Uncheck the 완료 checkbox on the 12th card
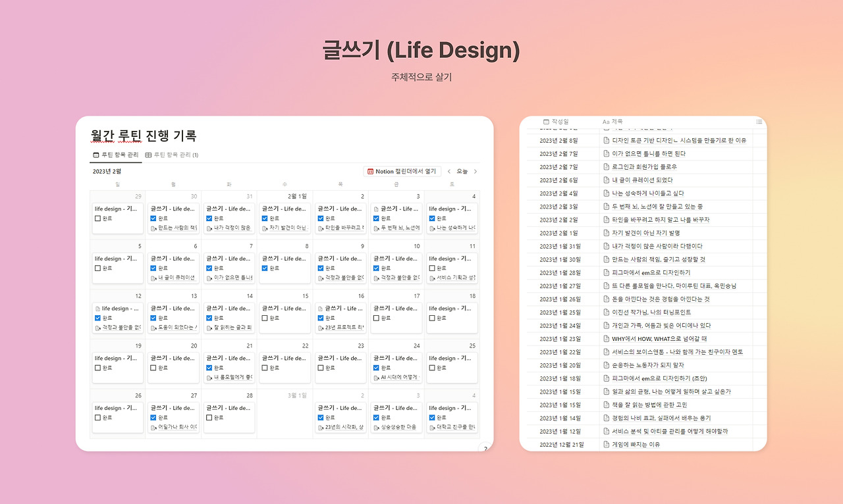The height and width of the screenshot is (504, 843). click(x=97, y=318)
